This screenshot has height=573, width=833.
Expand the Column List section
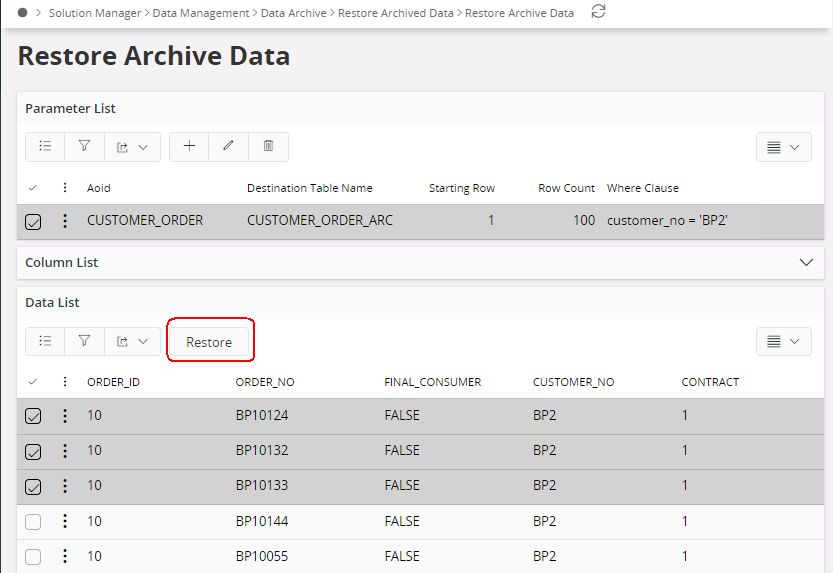click(807, 262)
